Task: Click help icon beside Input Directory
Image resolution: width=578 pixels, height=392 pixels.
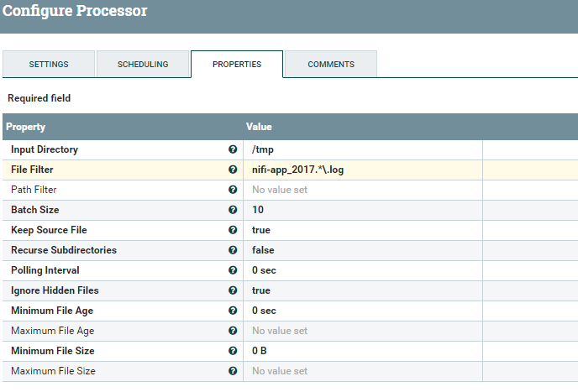Action: (x=233, y=149)
